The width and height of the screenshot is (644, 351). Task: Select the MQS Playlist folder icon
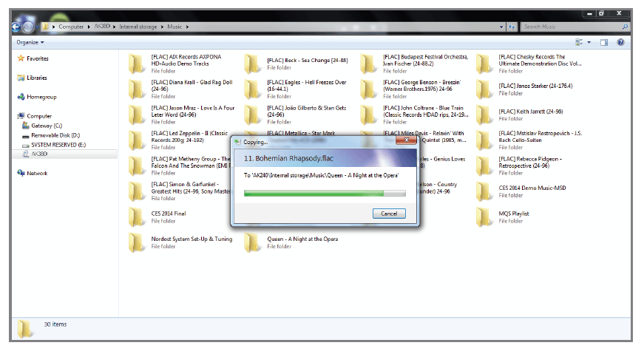485,217
